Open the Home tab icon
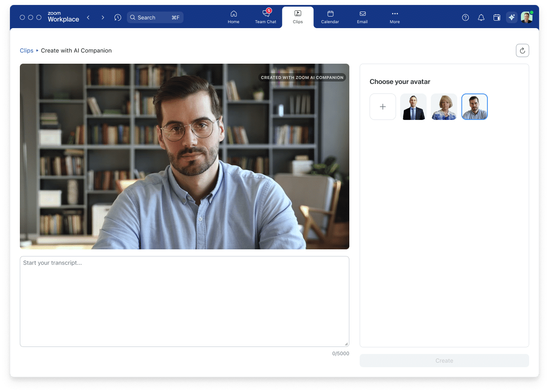This screenshot has width=549, height=392. tap(234, 17)
